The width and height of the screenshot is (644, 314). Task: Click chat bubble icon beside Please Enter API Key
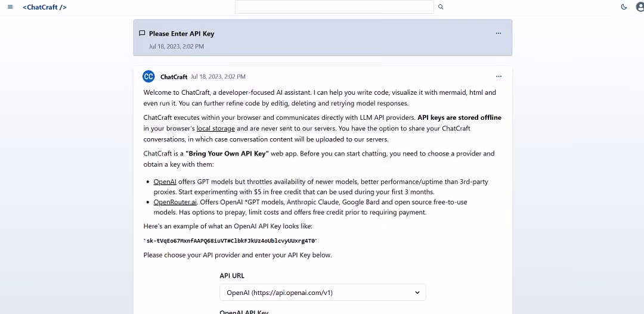[142, 33]
